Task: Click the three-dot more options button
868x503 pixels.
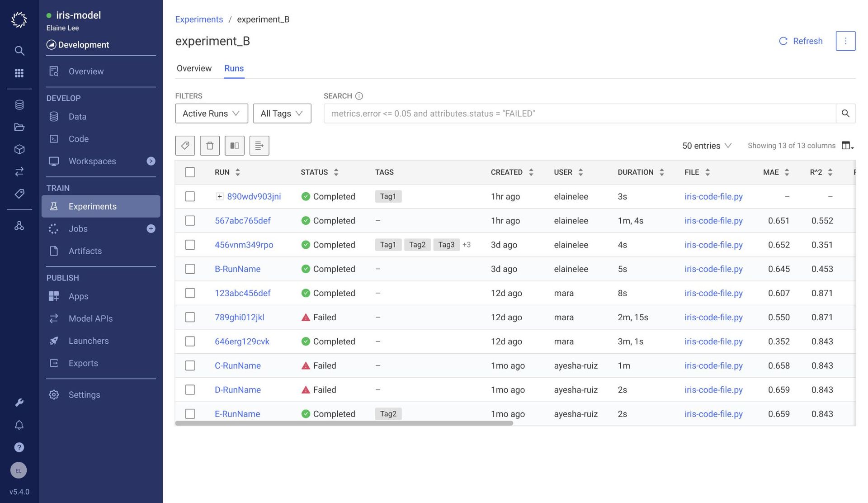Action: pos(845,41)
